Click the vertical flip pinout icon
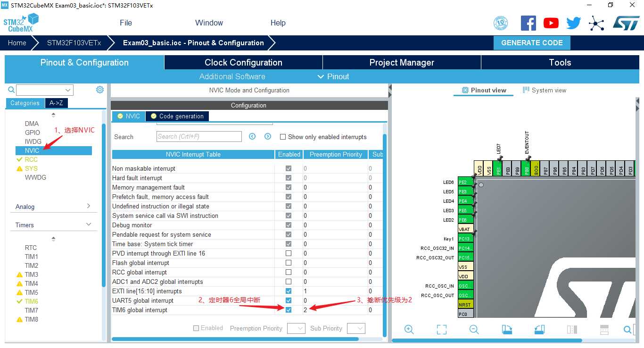The width and height of the screenshot is (644, 348). click(572, 330)
